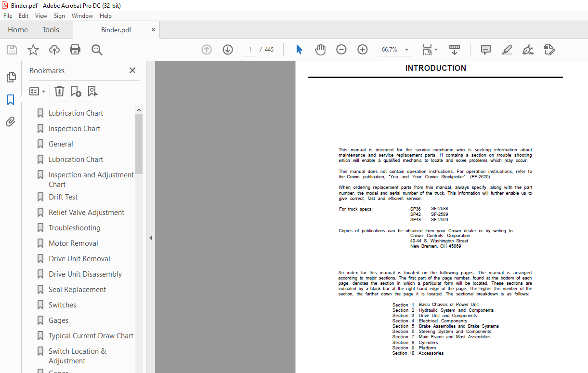The width and height of the screenshot is (588, 373).
Task: Open the Switch Location & Adjustment bookmark
Action: 78,356
